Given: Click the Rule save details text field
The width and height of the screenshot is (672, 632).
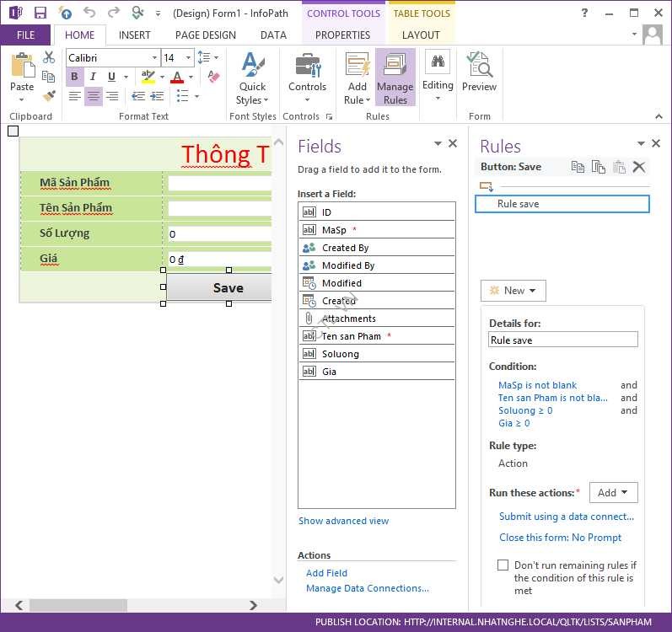Looking at the screenshot, I should (563, 340).
